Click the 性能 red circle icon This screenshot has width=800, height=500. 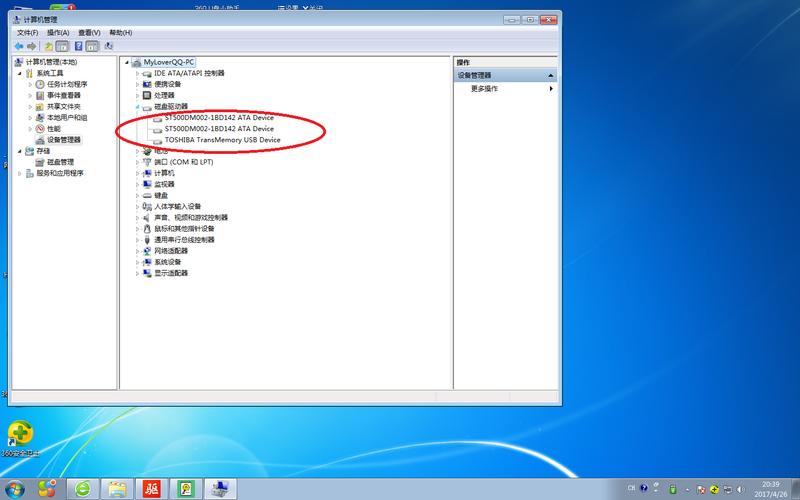click(x=40, y=129)
